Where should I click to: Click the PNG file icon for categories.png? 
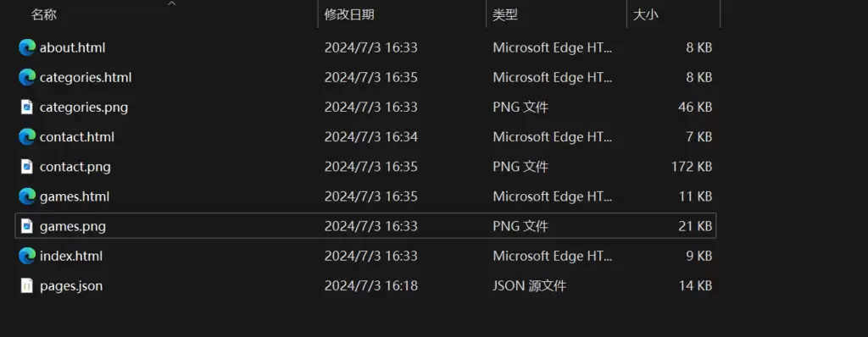click(26, 107)
